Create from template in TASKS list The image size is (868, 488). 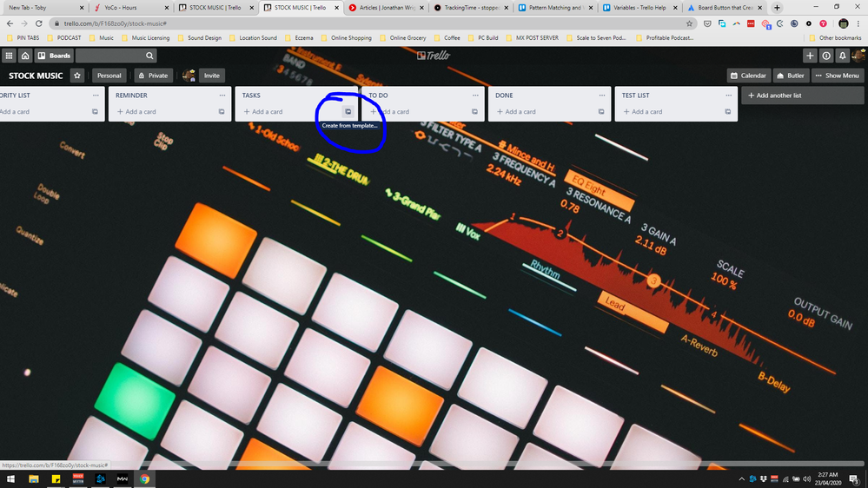(348, 112)
